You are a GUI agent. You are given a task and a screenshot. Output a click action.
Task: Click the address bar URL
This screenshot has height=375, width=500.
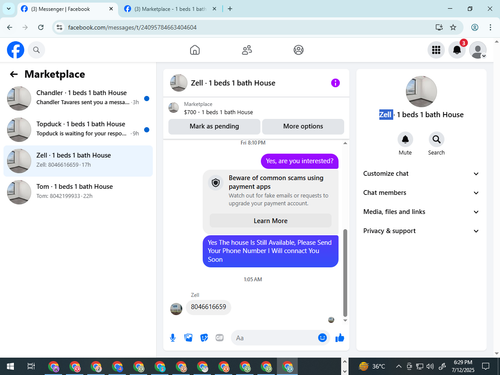132,27
